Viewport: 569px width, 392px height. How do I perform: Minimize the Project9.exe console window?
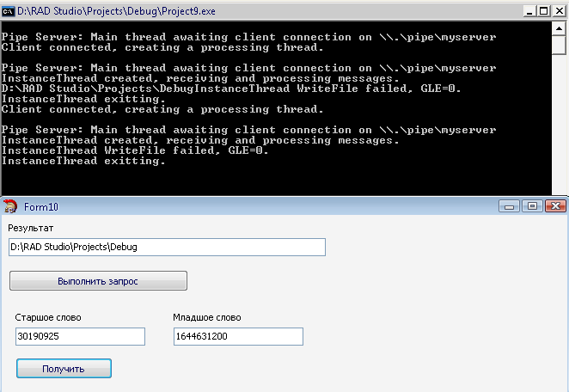(x=529, y=11)
